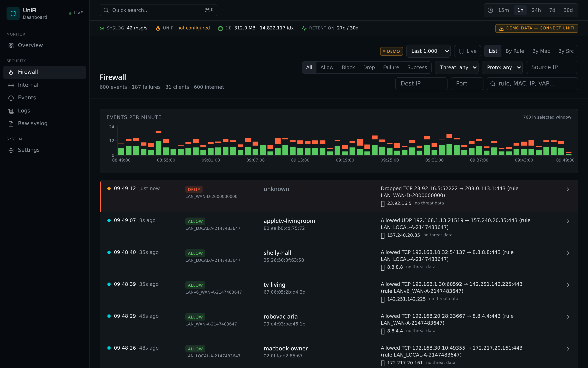
Task: Select the 1h time range
Action: pyautogui.click(x=520, y=10)
